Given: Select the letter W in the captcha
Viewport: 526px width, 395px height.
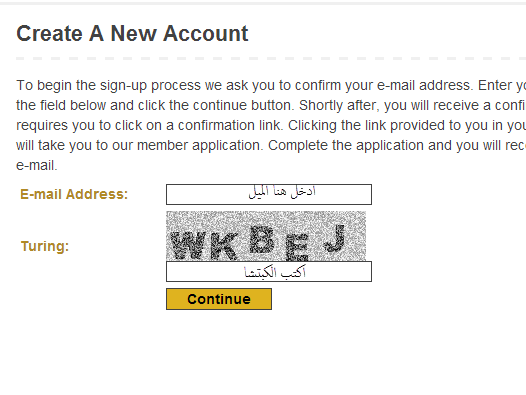Looking at the screenshot, I should pos(186,246).
